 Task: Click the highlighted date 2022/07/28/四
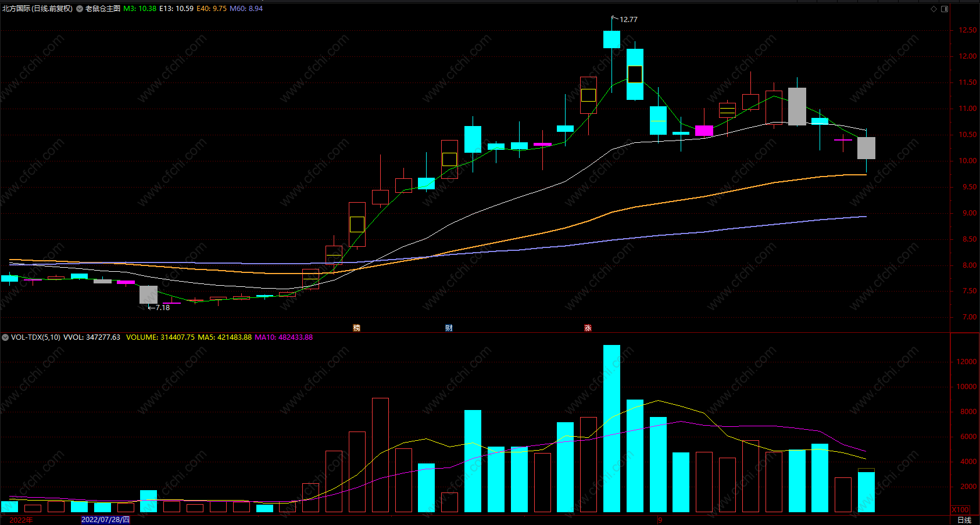(105, 520)
